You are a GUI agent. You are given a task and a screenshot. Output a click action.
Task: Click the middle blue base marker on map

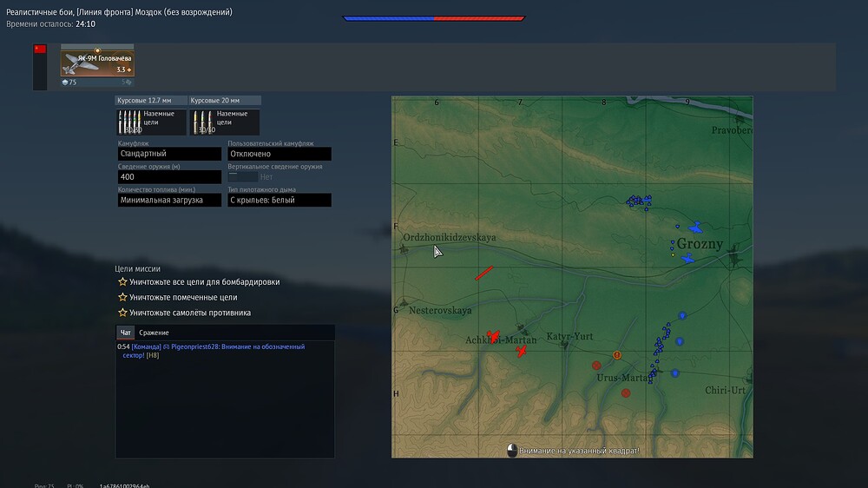pyautogui.click(x=680, y=342)
